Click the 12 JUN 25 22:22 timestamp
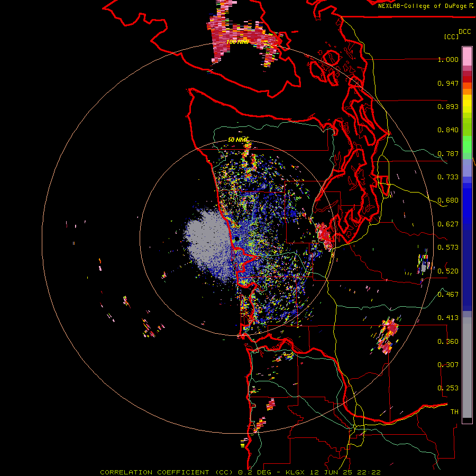Viewport: 476px width, 476px height. 345,472
